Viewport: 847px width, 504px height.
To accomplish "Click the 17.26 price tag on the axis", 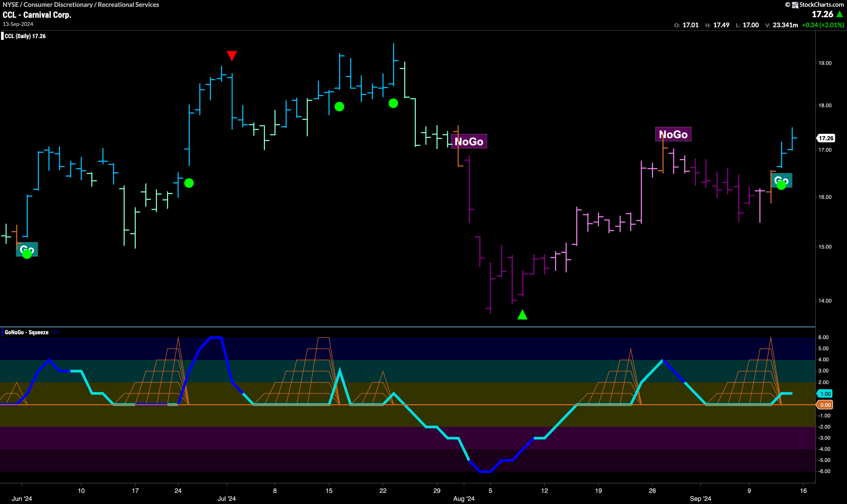I will [x=826, y=138].
